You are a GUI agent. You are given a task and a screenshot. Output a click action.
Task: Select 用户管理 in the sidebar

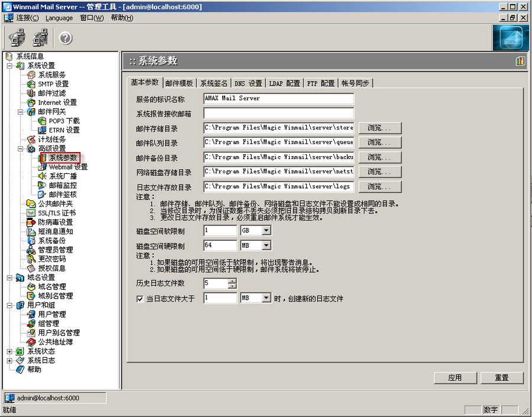(x=51, y=314)
